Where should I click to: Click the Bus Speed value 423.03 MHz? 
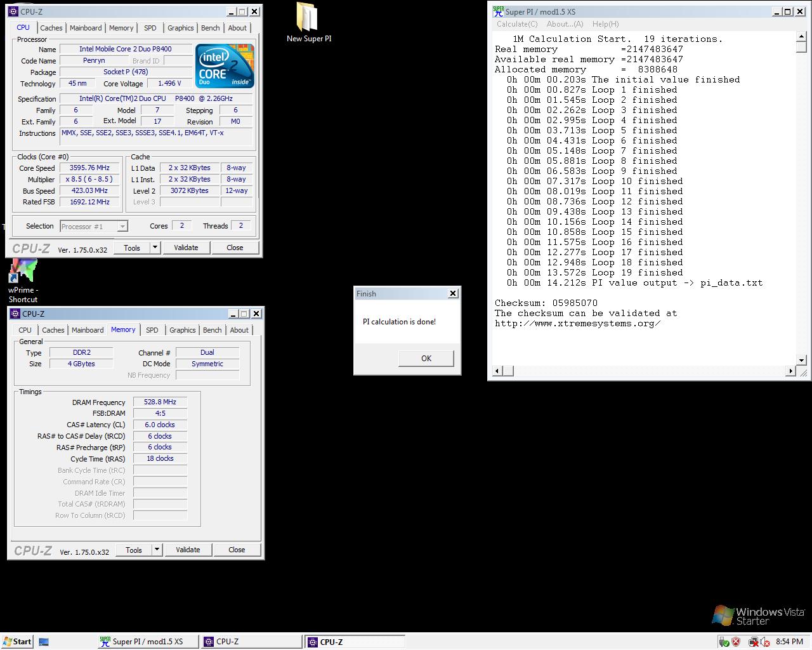[x=89, y=191]
